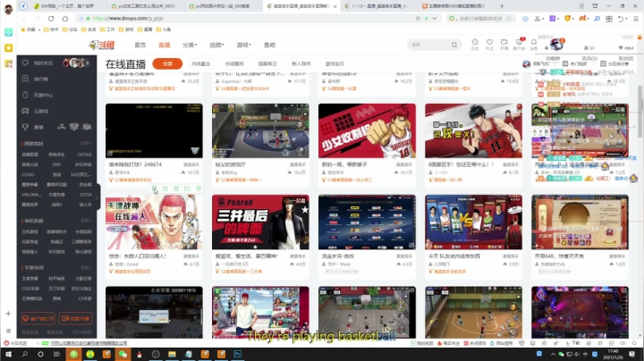
Task: Open the taskbar clock and date
Action: (x=613, y=354)
